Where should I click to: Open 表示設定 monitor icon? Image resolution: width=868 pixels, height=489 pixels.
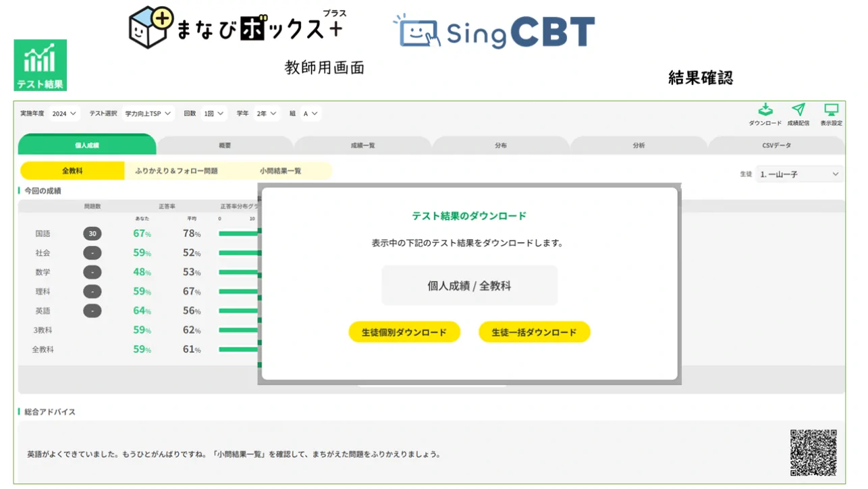click(831, 111)
